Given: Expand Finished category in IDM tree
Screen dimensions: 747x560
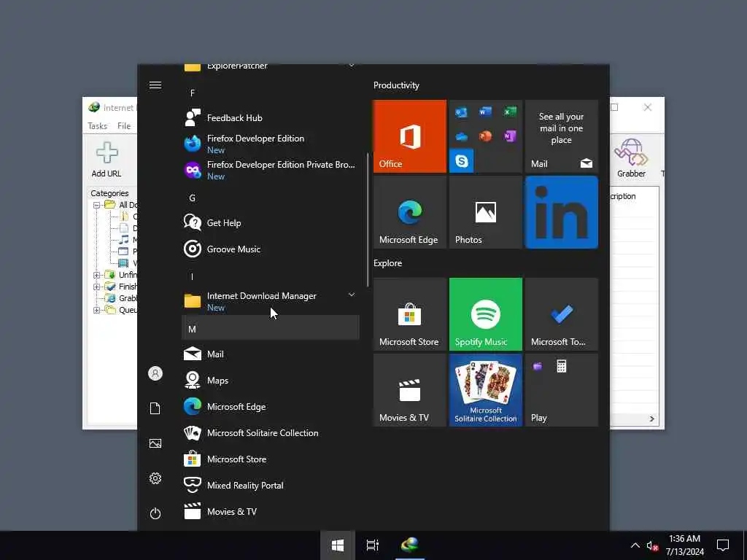Looking at the screenshot, I should [x=96, y=287].
